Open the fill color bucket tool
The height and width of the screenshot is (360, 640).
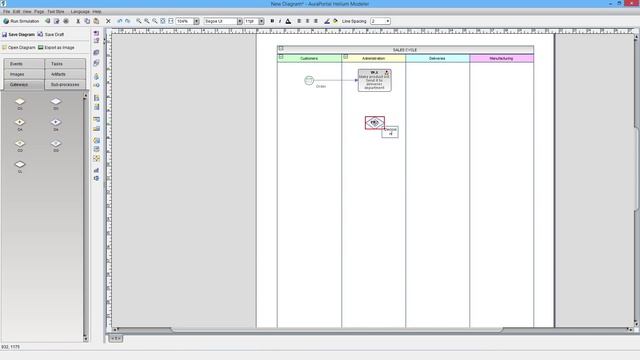[x=336, y=21]
